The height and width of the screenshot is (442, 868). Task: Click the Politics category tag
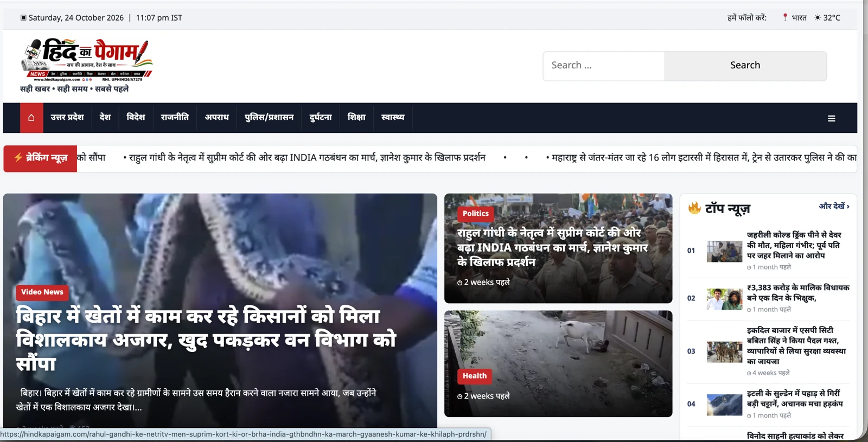[476, 214]
